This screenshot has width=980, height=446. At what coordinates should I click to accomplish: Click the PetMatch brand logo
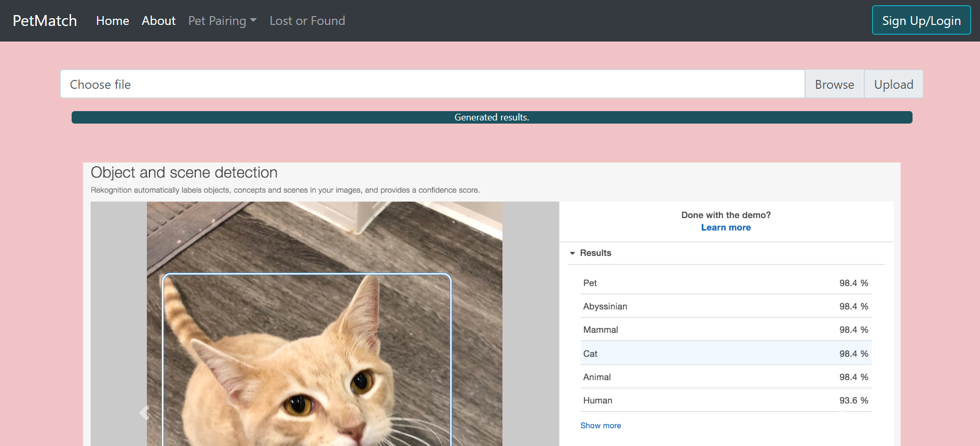pyautogui.click(x=45, y=21)
